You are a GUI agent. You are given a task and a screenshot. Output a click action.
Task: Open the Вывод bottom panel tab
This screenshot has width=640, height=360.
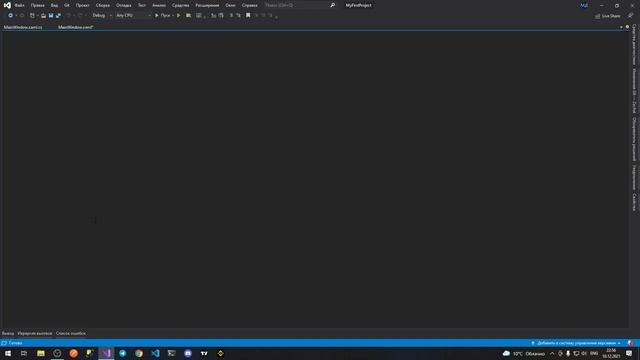pyautogui.click(x=8, y=333)
